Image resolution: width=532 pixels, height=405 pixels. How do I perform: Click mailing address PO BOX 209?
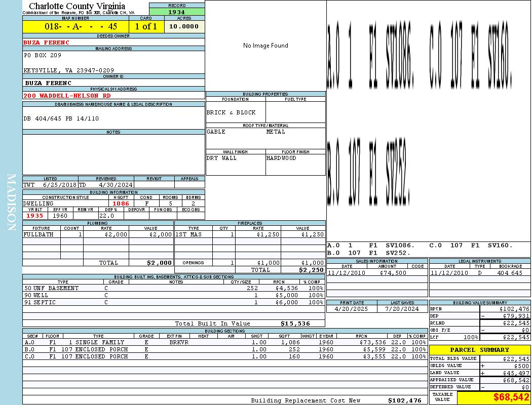tap(43, 55)
